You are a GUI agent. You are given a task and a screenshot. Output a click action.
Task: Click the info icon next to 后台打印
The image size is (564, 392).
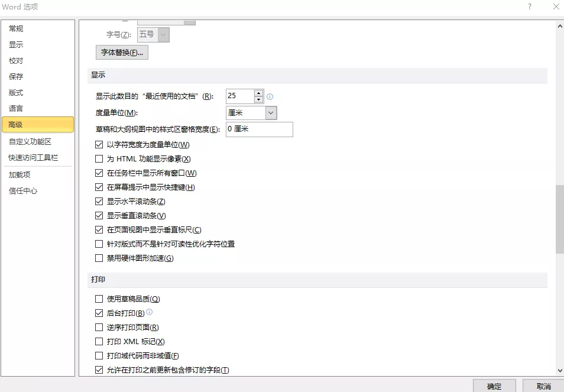(150, 312)
